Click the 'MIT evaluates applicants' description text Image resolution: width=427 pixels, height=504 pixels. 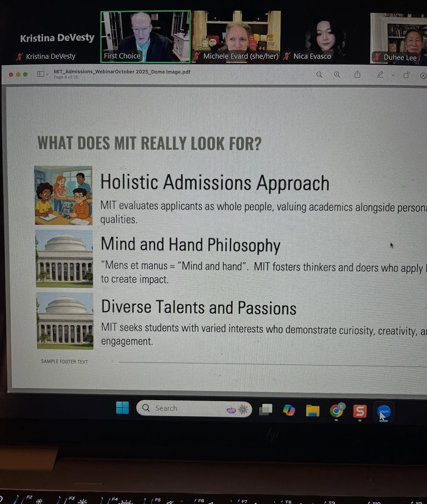coord(264,213)
